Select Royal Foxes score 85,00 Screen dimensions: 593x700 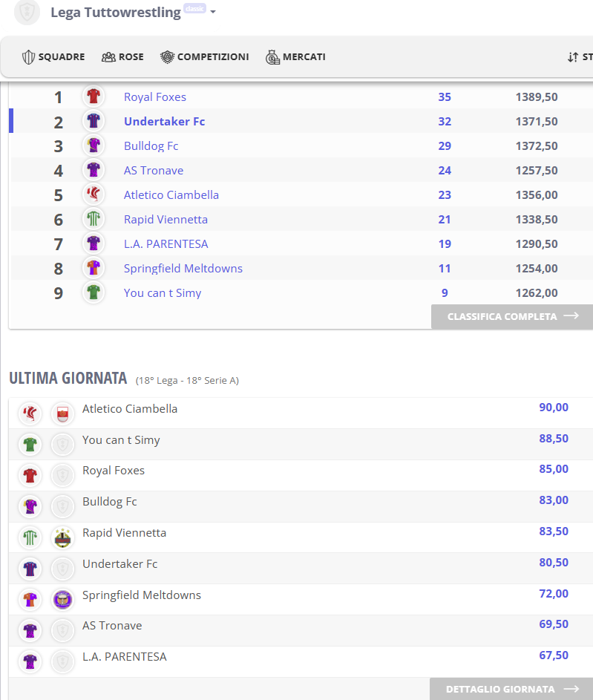554,469
